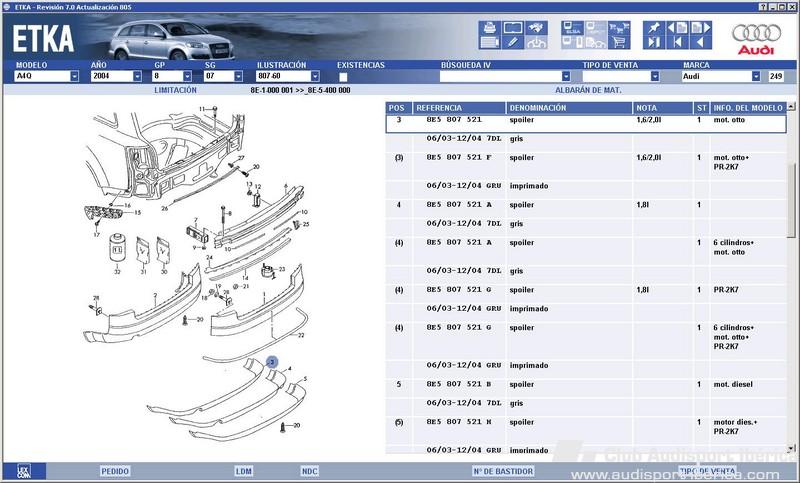Click the greyed car with people icon
This screenshot has width=800, height=483.
(x=595, y=42)
